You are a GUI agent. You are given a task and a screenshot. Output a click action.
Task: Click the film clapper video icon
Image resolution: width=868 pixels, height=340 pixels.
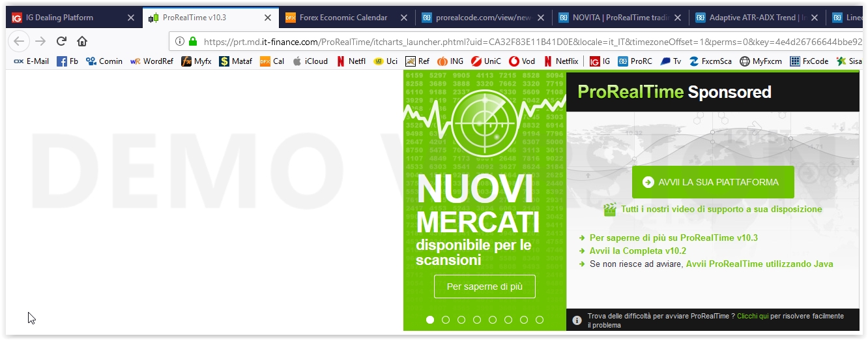pos(610,209)
